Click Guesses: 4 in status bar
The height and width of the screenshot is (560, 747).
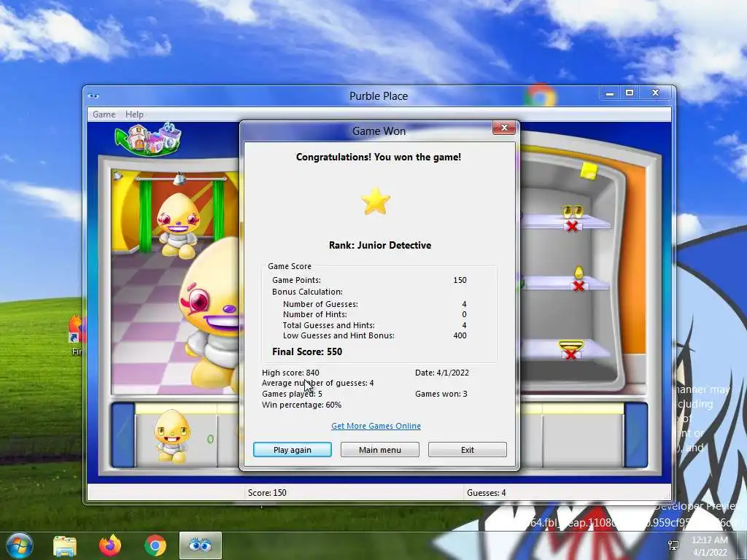pyautogui.click(x=487, y=493)
